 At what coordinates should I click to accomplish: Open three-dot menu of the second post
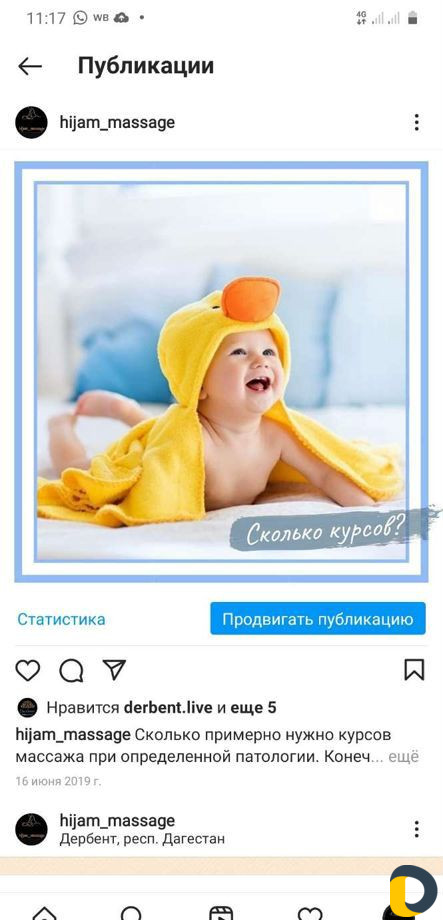(x=416, y=829)
